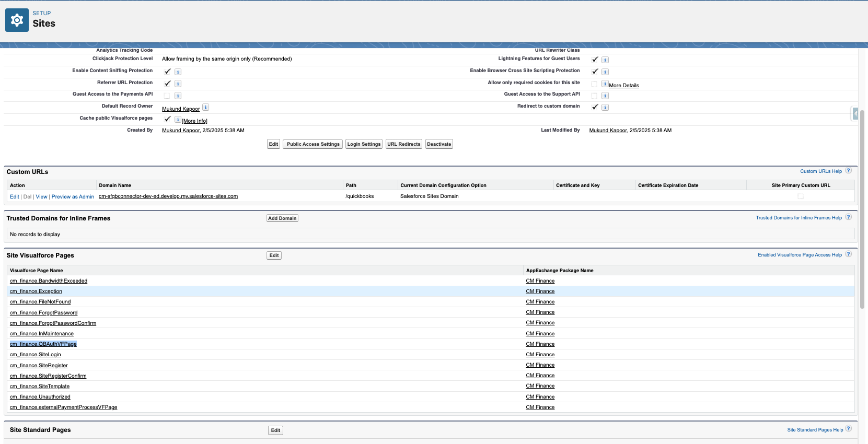Open Custom URLs Help link
Screen dimensions: 868x444
pos(821,171)
